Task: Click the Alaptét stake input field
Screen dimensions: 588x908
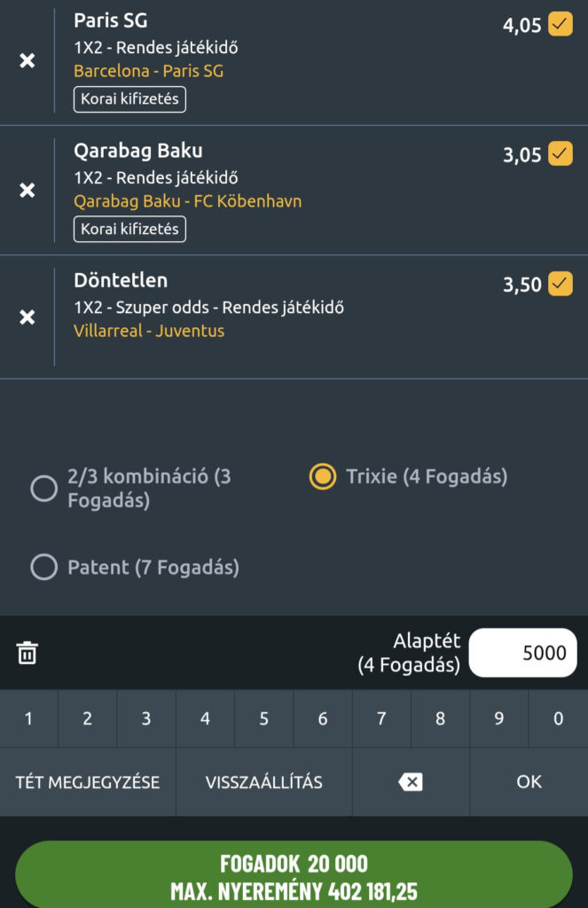Action: [x=522, y=654]
